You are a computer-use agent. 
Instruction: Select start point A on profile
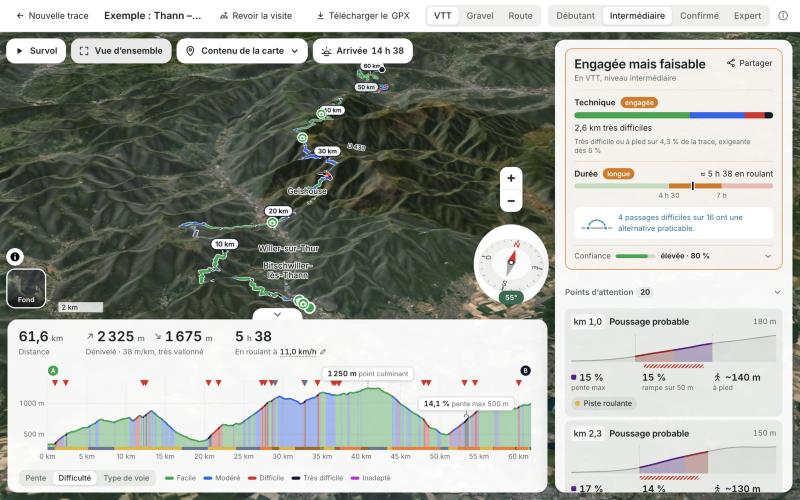53,371
